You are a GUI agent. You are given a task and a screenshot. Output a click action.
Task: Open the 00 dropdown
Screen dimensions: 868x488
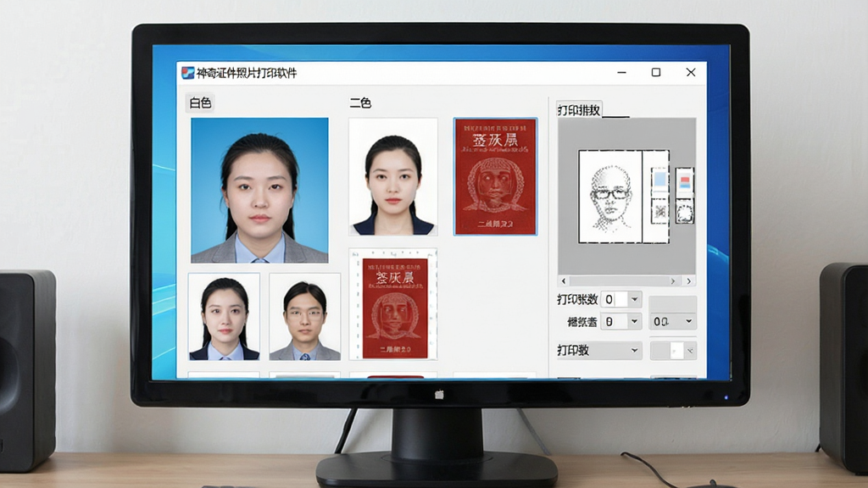click(x=672, y=321)
